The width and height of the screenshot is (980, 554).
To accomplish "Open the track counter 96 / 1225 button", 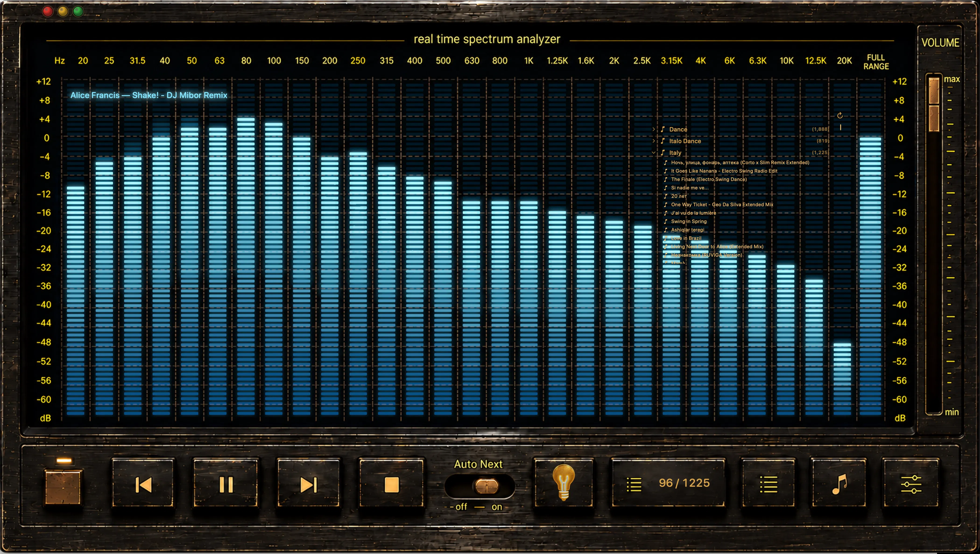I will pyautogui.click(x=668, y=483).
